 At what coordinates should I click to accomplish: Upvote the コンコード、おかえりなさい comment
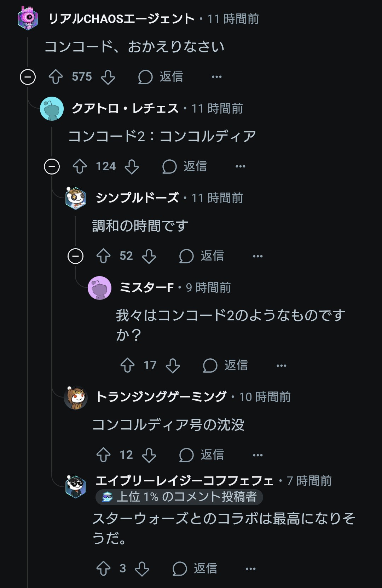pos(56,77)
